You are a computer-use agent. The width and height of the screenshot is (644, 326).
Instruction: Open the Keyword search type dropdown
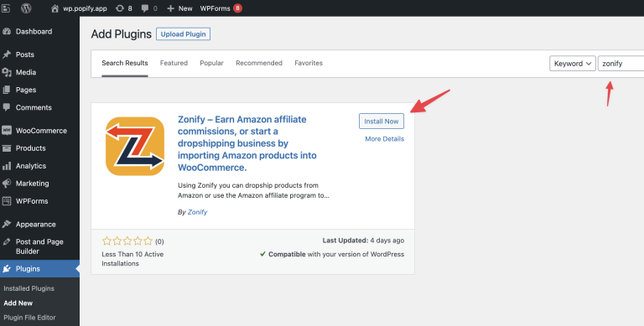[x=573, y=64]
